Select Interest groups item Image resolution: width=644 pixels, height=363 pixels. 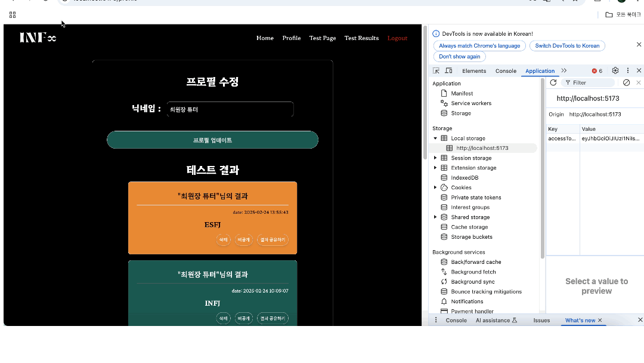(x=470, y=207)
